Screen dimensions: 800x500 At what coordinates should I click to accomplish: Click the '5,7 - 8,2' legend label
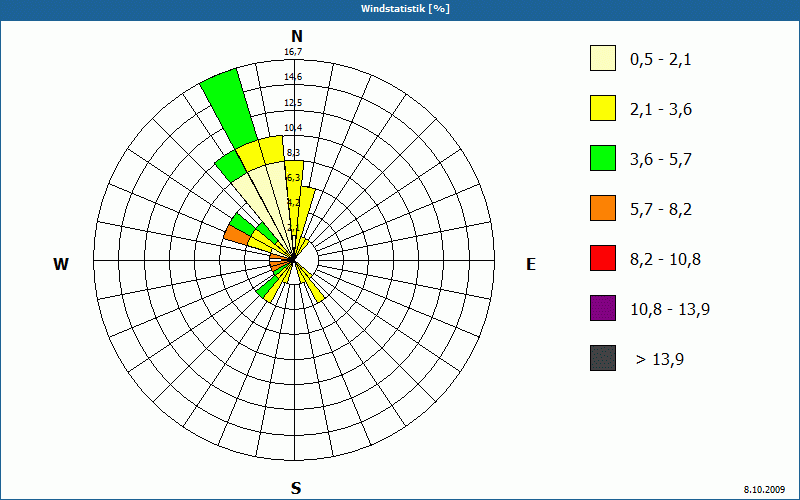tap(661, 210)
